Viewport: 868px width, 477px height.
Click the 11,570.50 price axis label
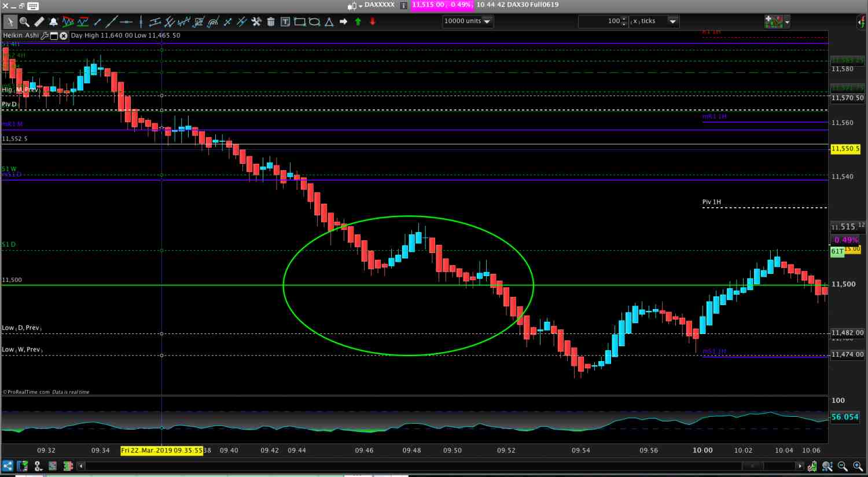point(847,98)
